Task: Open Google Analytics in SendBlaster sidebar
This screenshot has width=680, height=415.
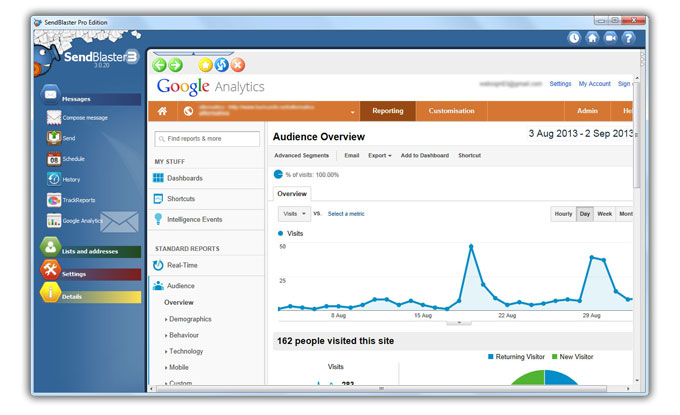Action: tap(75, 221)
